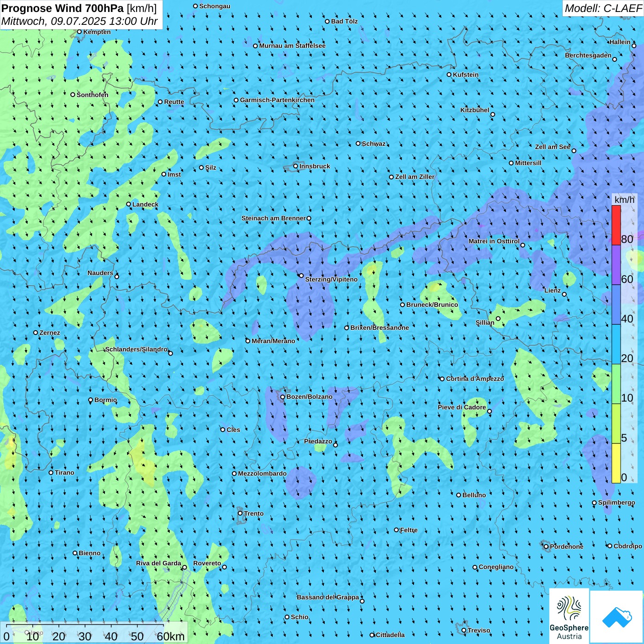Image resolution: width=644 pixels, height=644 pixels.
Task: Click the 'Conegliano' label
Action: click(496, 567)
